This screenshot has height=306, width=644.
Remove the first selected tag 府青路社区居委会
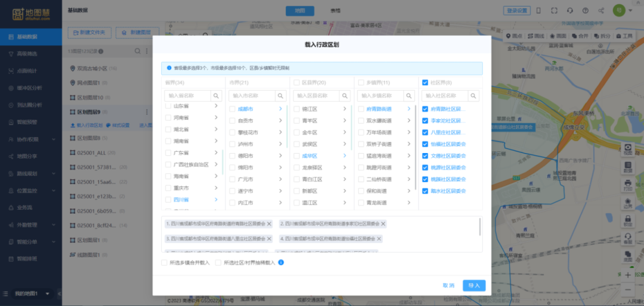pos(269,224)
